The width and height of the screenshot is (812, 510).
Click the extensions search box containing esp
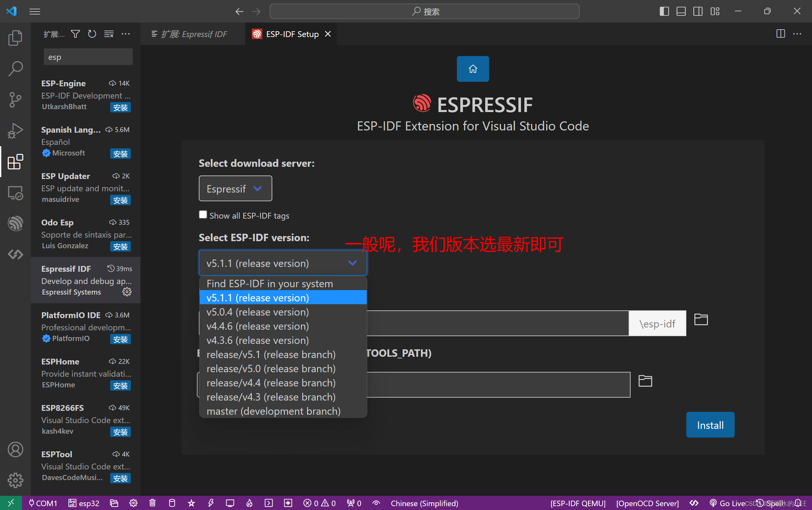pyautogui.click(x=88, y=57)
